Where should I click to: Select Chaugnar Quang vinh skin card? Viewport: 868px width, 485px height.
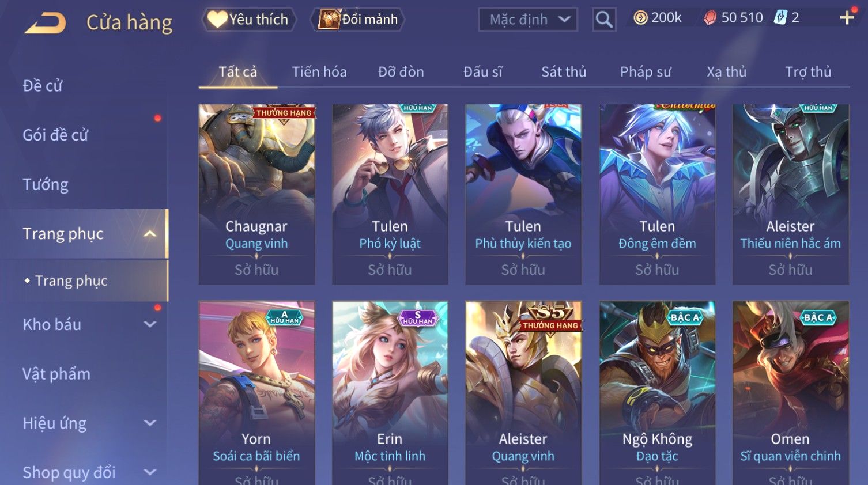click(256, 194)
